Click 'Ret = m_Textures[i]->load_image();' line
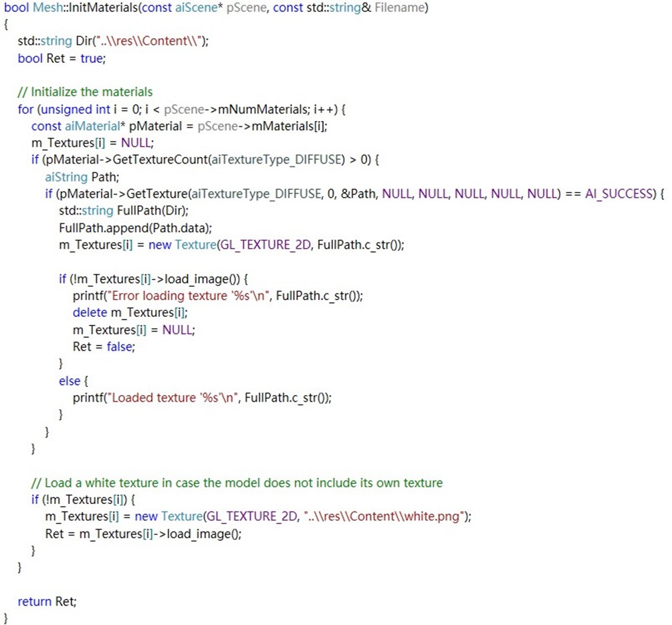The image size is (672, 625). 144,534
